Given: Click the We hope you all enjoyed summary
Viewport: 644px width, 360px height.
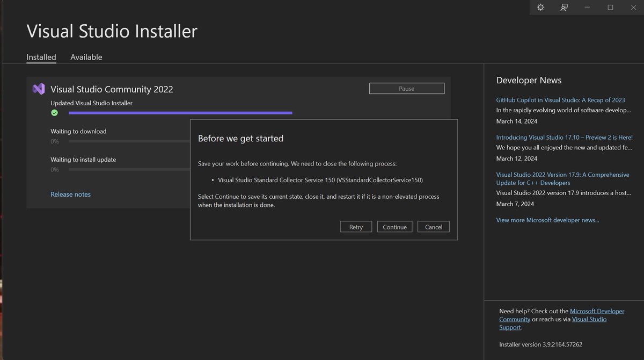Looking at the screenshot, I should coord(564,147).
